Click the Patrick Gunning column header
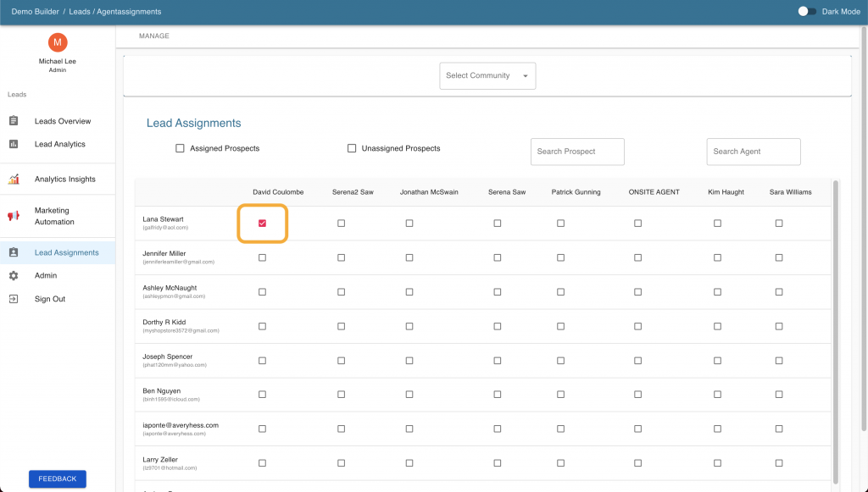This screenshot has width=868, height=492. 576,192
